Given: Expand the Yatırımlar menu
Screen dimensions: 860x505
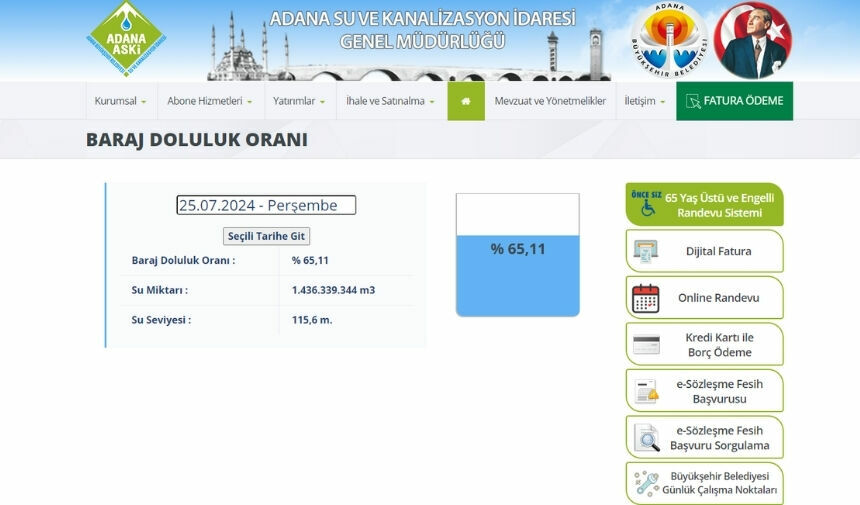Looking at the screenshot, I should (x=299, y=101).
